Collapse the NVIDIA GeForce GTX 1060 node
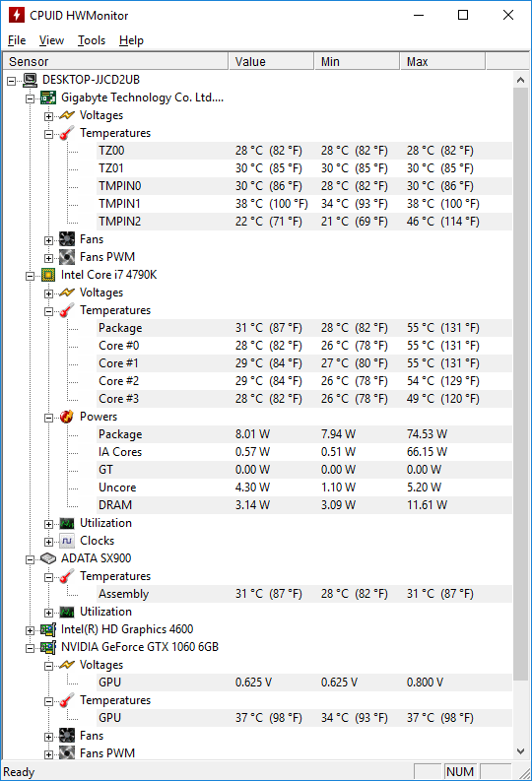This screenshot has height=781, width=532. tap(30, 648)
